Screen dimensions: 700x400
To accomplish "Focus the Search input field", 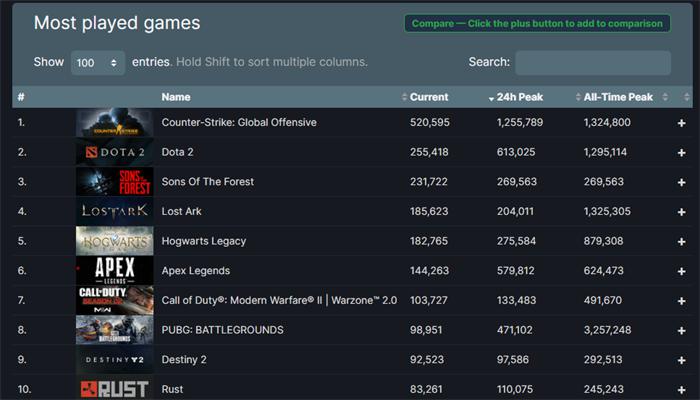I will pos(593,62).
